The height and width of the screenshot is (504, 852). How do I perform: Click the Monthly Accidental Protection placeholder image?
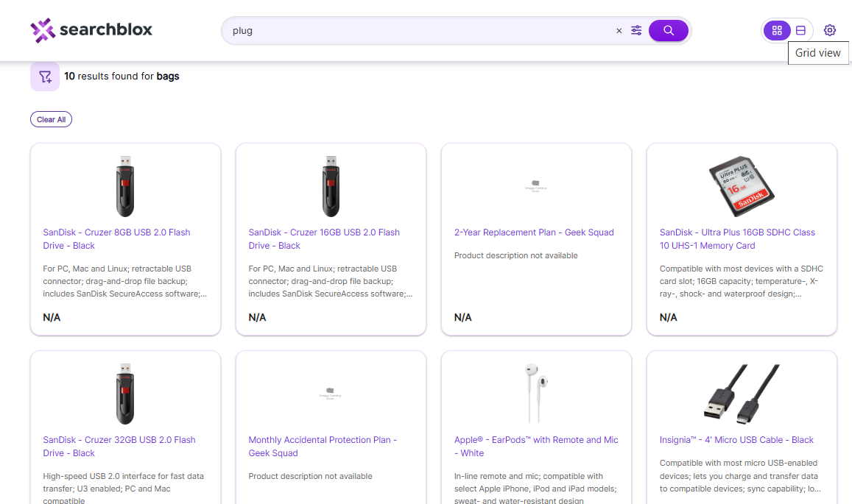click(331, 394)
